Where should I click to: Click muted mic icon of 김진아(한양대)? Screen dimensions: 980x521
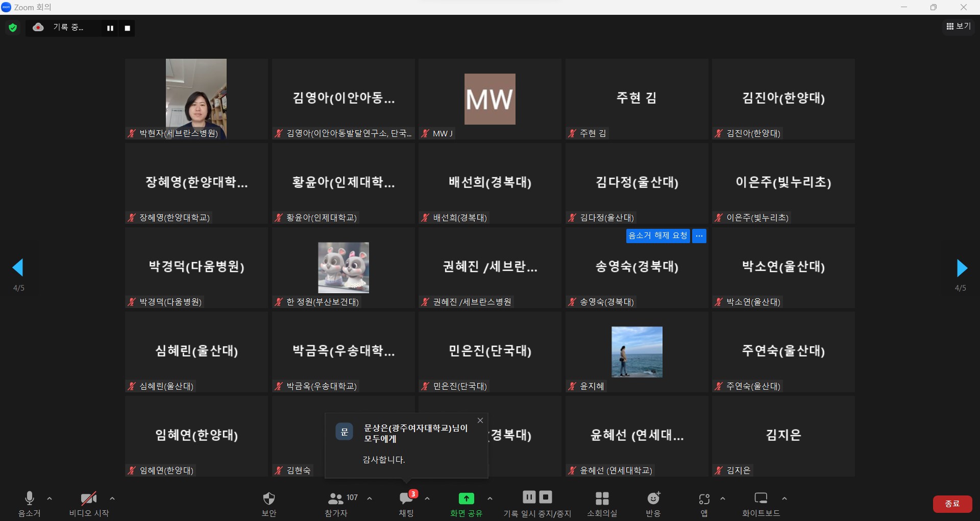pos(719,133)
